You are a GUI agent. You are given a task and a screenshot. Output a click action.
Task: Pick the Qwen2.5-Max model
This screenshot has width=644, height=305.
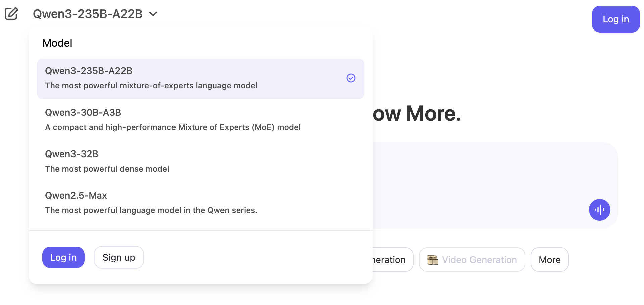click(x=200, y=203)
